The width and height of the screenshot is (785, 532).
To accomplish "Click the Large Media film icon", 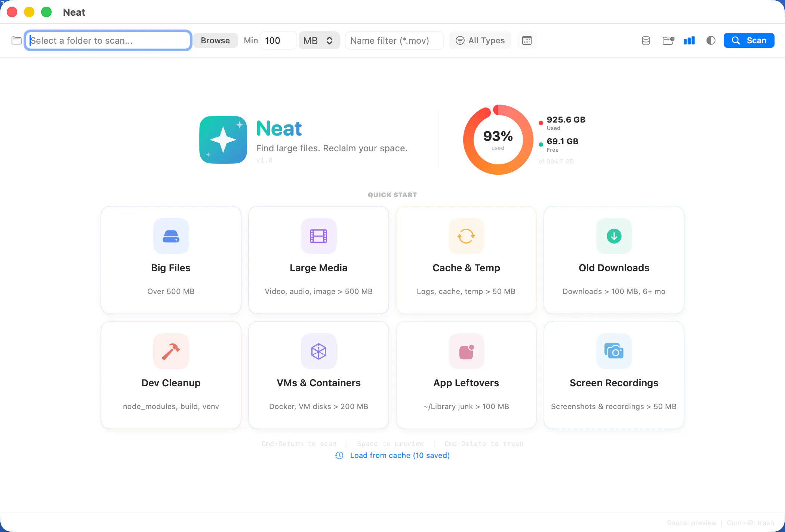I will pos(318,236).
